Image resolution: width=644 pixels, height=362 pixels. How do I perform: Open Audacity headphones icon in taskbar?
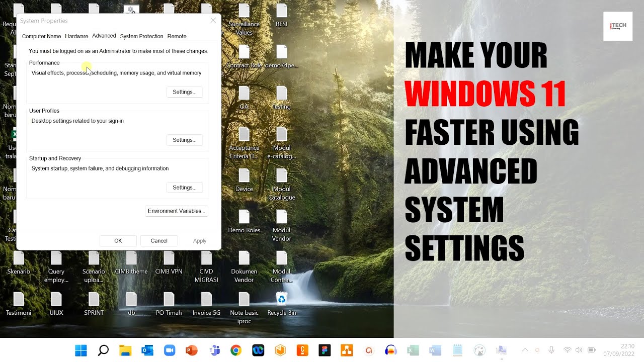click(391, 350)
